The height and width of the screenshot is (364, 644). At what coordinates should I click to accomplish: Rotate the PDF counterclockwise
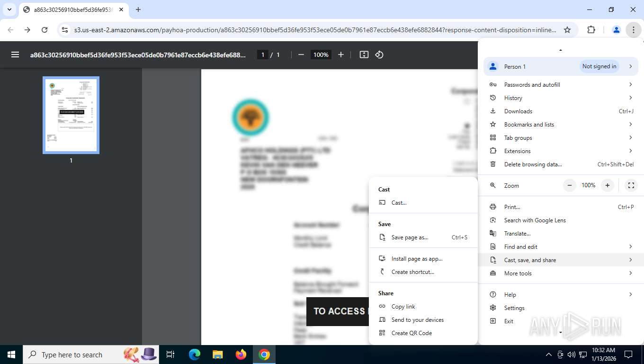click(379, 55)
